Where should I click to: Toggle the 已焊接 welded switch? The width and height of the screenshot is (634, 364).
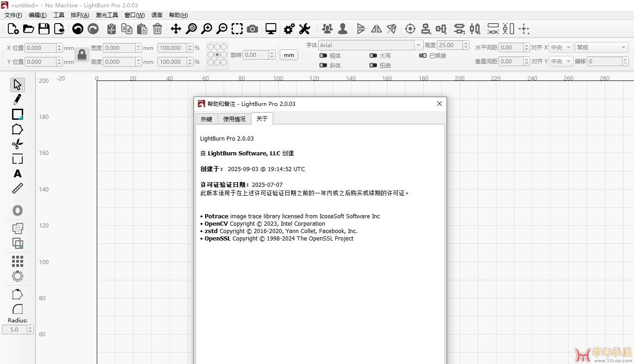click(423, 56)
